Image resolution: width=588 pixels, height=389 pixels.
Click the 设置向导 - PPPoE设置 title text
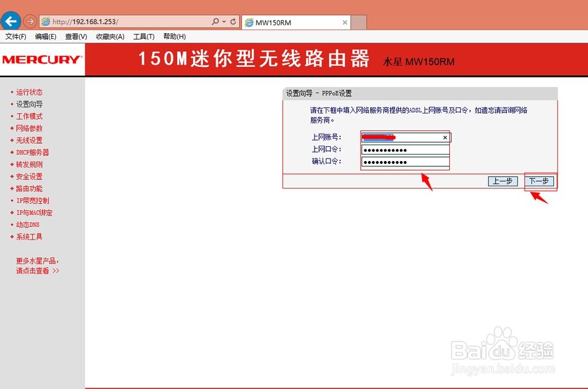319,93
